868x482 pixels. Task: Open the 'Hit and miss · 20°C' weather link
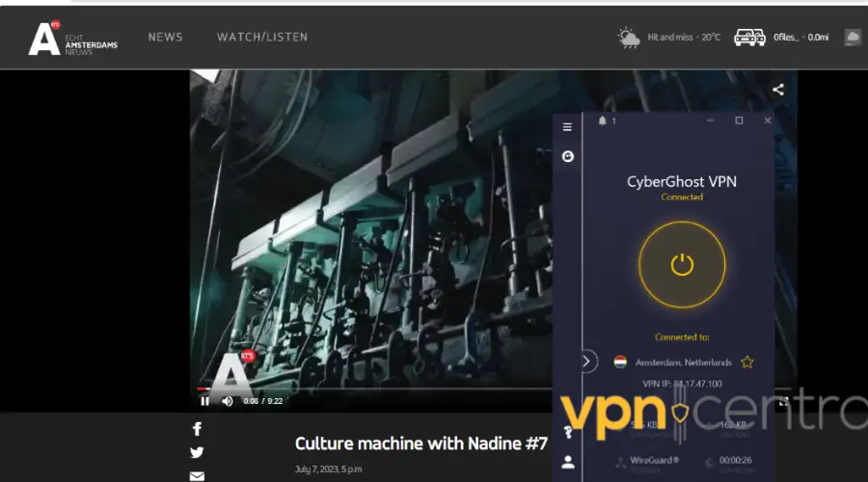pyautogui.click(x=684, y=37)
